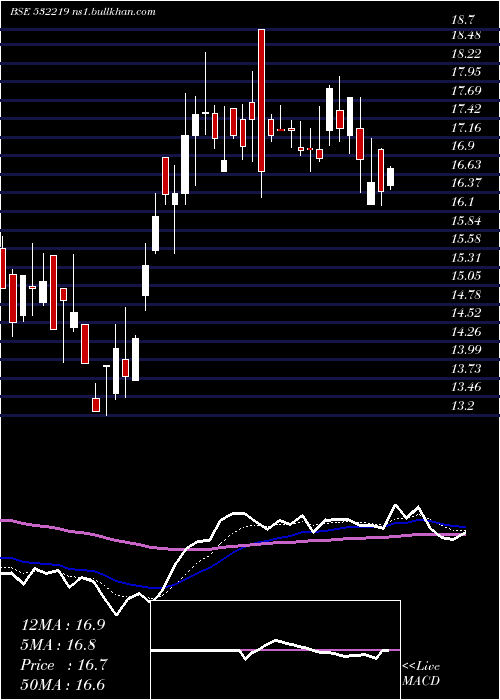Click the 15.05 price axis label
The height and width of the screenshot is (700, 500).
(x=466, y=276)
